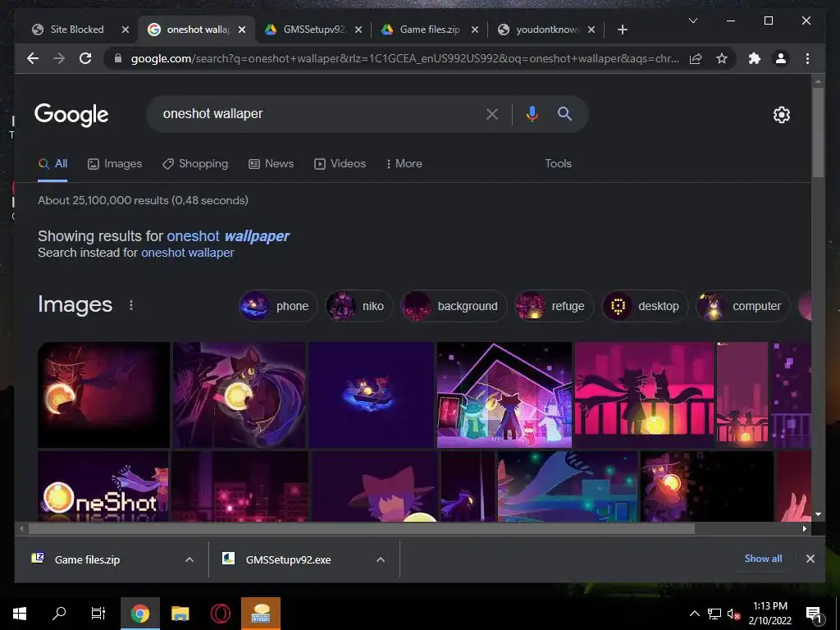Viewport: 840px width, 630px height.
Task: Expand the More search filters
Action: [x=404, y=164]
